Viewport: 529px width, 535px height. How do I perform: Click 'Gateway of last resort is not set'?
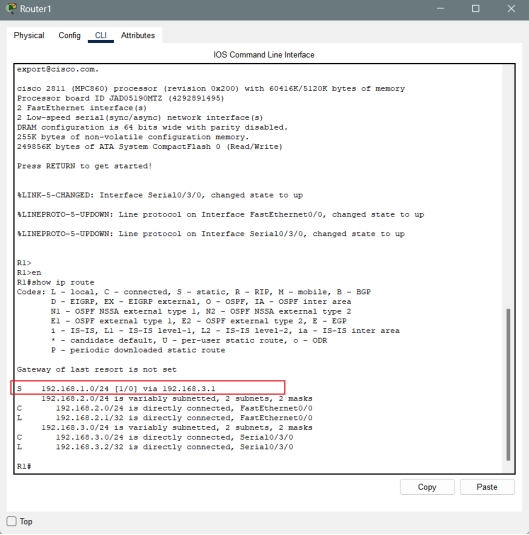pyautogui.click(x=97, y=369)
